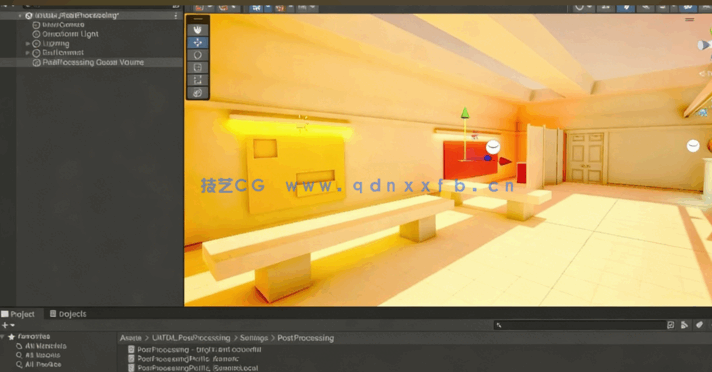Click the red X-axis arrow of move gizmo
Screen dimensions: 712x372
tap(505, 161)
